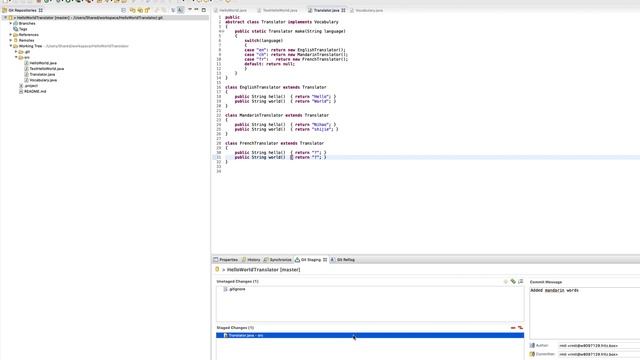Image resolution: width=640 pixels, height=360 pixels.
Task: Select Translator.java in Working Tree
Action: [x=39, y=75]
